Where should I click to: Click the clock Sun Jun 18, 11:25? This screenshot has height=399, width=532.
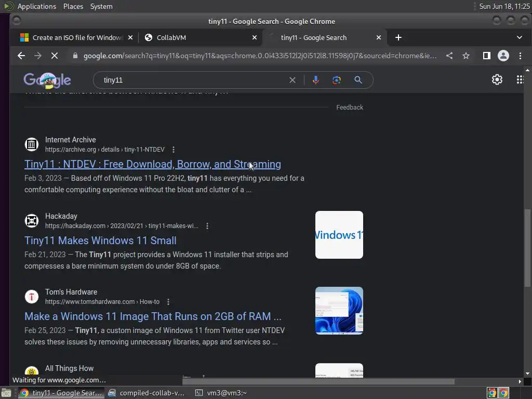coord(504,6)
